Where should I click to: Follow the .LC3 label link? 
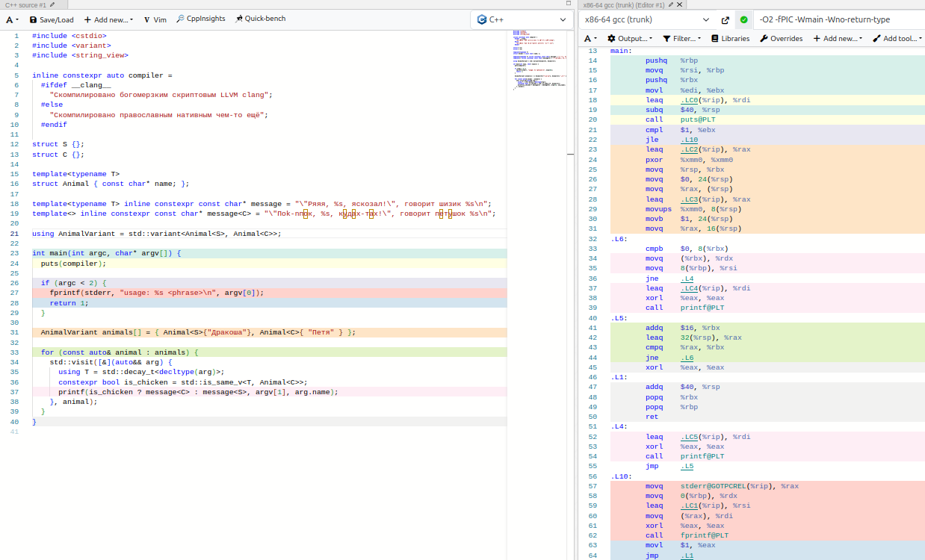(x=689, y=199)
